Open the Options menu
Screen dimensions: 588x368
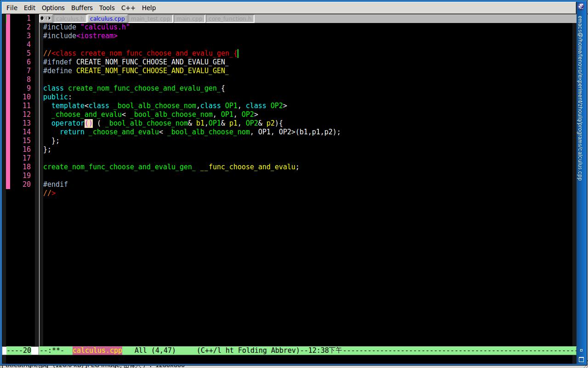tap(53, 8)
